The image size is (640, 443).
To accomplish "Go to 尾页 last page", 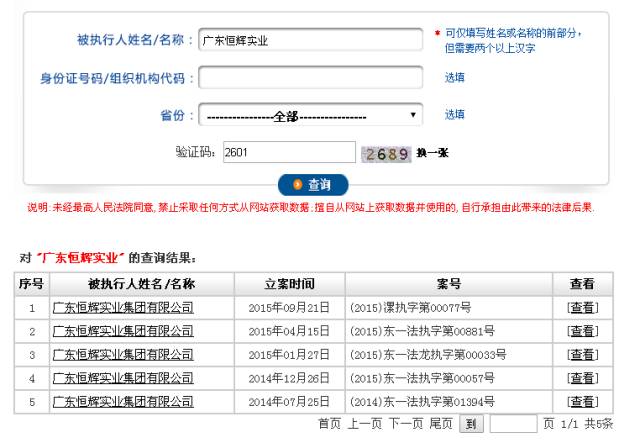I will [441, 424].
